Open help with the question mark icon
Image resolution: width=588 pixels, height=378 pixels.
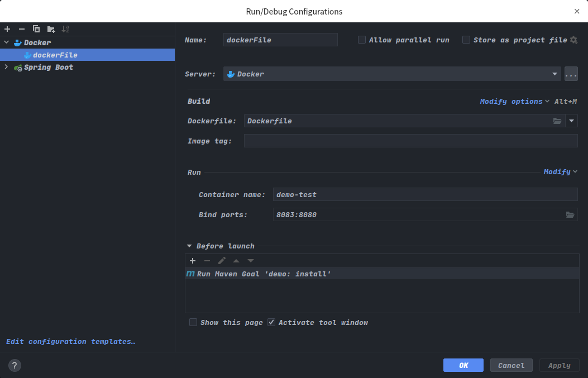point(15,365)
